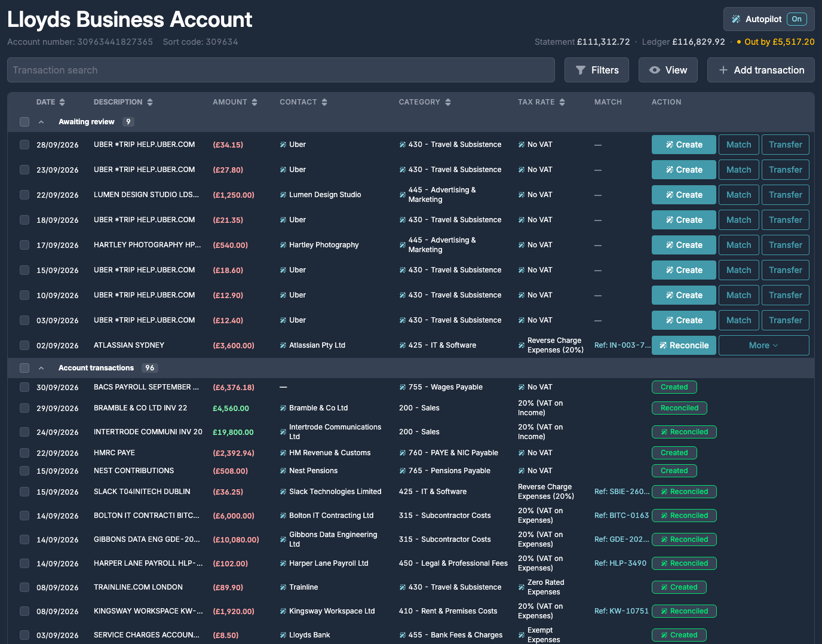
Task: Click the autopilot icon beside Trainline contact
Action: tap(283, 587)
